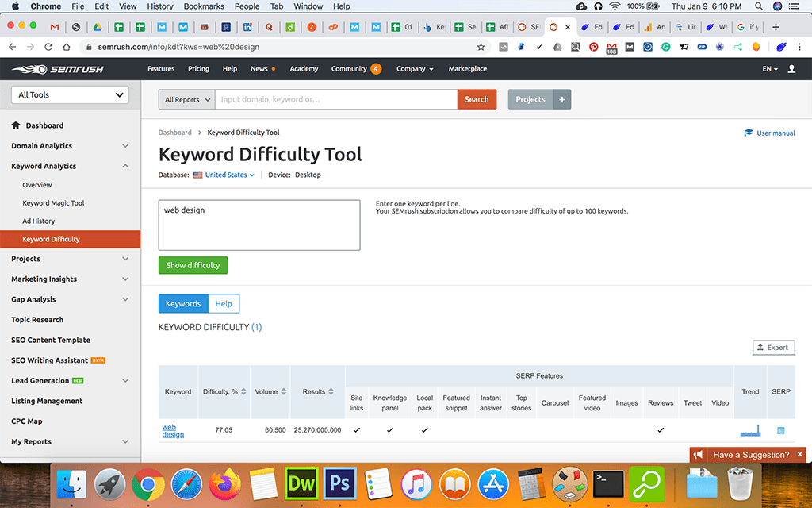Open the Trash in the dock

coord(740,484)
